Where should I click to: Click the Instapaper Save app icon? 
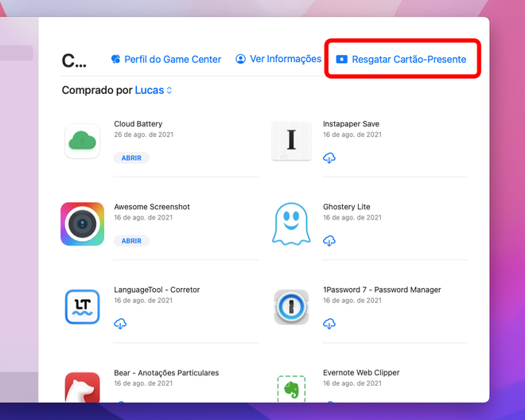pos(291,141)
